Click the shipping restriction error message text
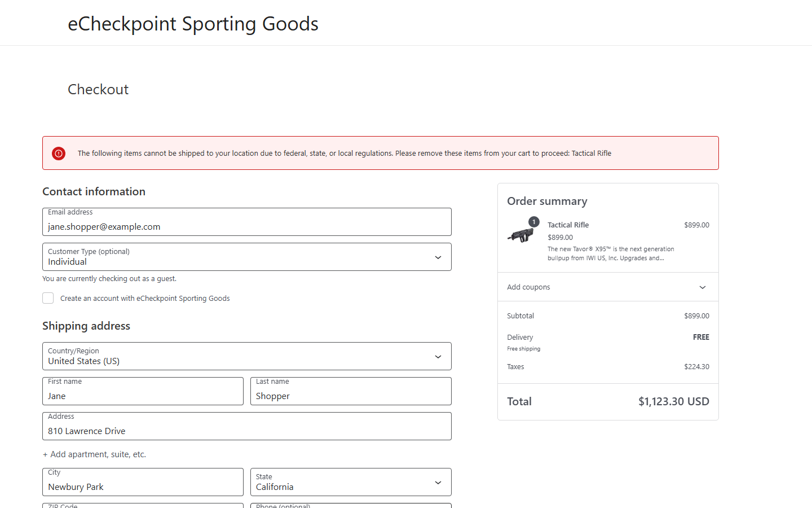This screenshot has width=812, height=508. click(x=345, y=153)
